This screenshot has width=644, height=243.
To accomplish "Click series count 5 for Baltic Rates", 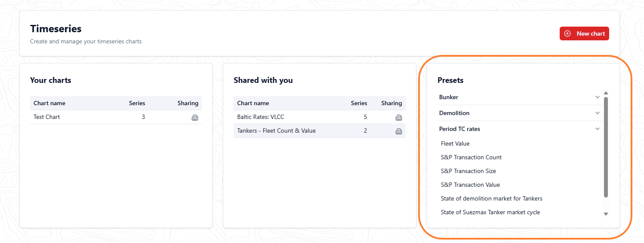I will coord(365,117).
